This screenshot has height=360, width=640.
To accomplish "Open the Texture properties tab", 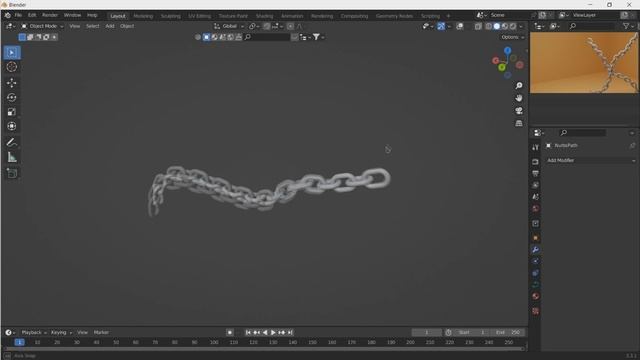I will pyautogui.click(x=536, y=311).
